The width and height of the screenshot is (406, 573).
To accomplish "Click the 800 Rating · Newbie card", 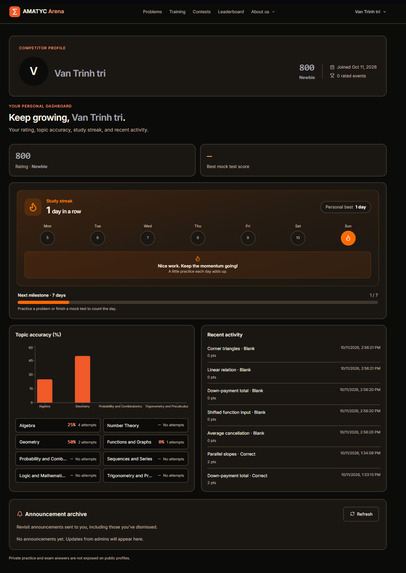I will tap(102, 160).
